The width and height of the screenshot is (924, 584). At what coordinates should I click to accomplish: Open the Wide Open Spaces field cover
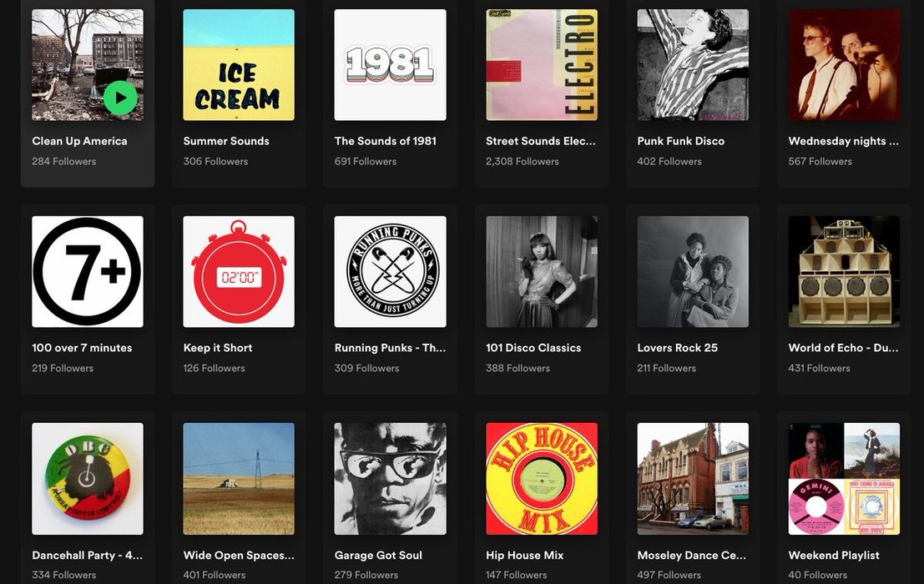(x=239, y=479)
